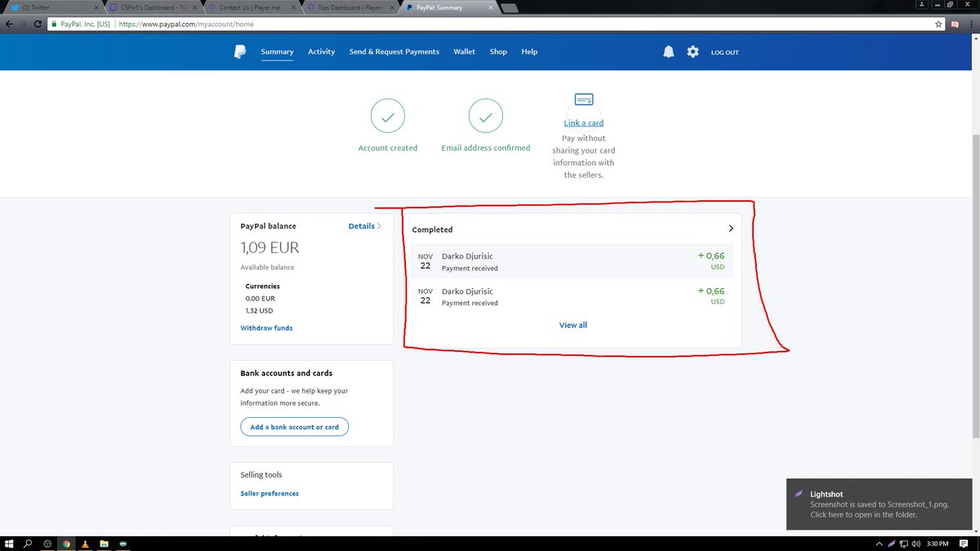The height and width of the screenshot is (551, 980).
Task: Open the Activity menu item
Action: (321, 51)
